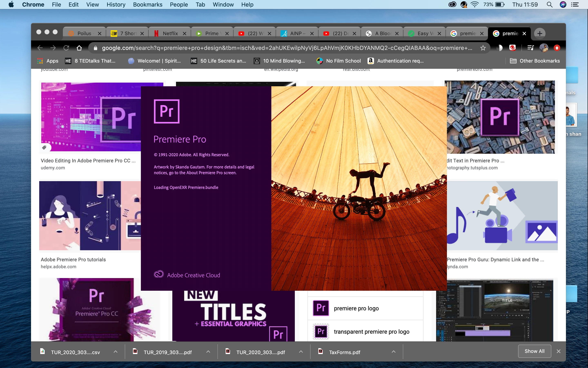588x368 pixels.
Task: Open the No Film School bookmark
Action: (339, 61)
